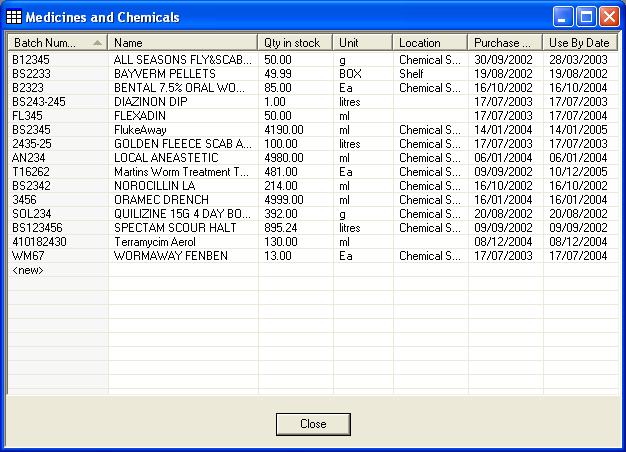
Task: Click the Terramycim Aerol name cell
Action: [x=183, y=242]
